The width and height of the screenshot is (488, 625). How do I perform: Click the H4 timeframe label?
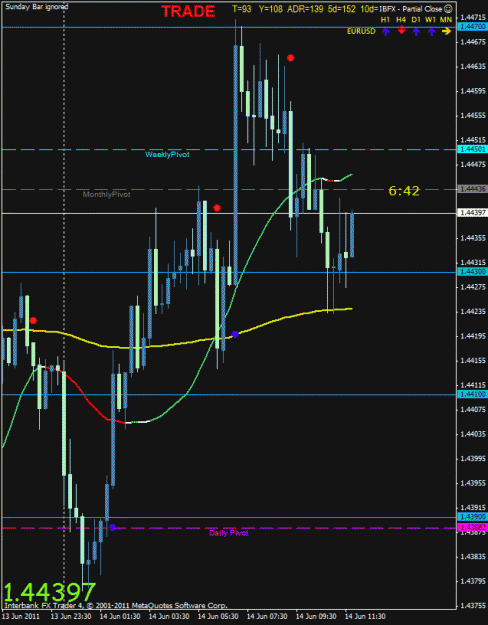[x=401, y=19]
